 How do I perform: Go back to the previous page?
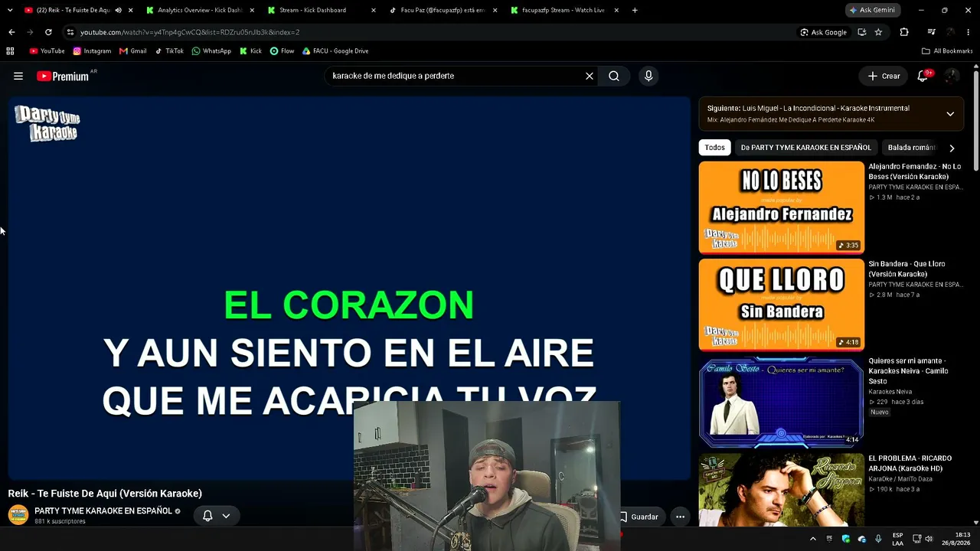tap(11, 32)
